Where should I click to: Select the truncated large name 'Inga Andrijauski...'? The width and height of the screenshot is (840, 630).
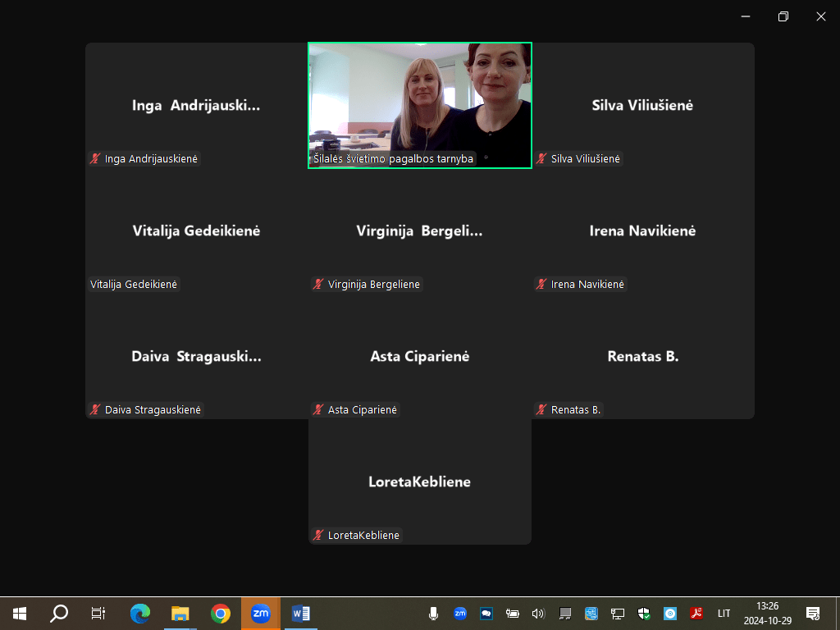pyautogui.click(x=196, y=106)
